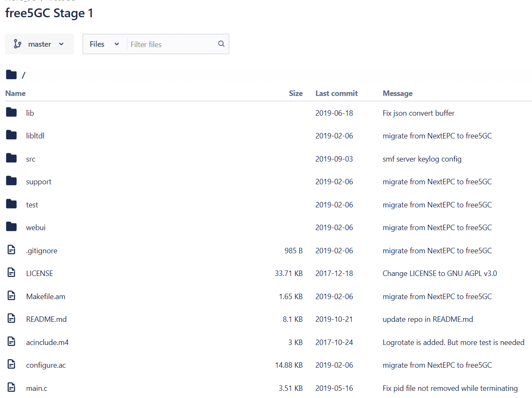Click the Message column header

(398, 93)
